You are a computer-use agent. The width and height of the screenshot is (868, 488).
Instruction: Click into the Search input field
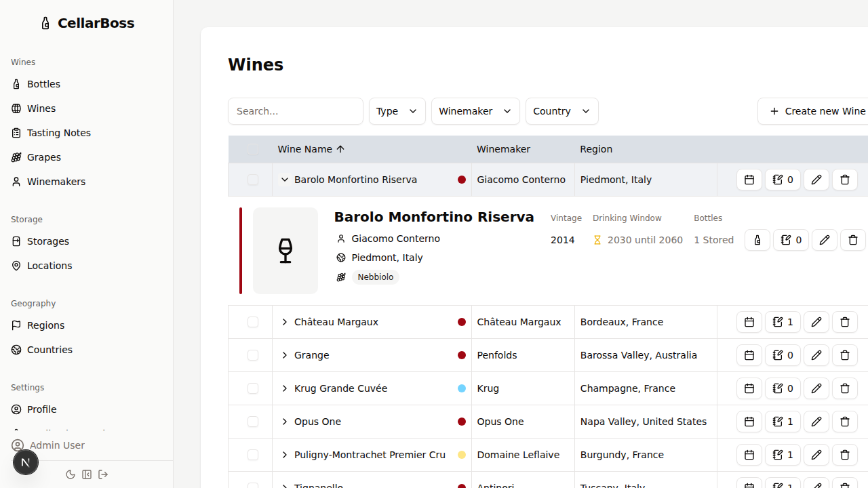(x=296, y=111)
